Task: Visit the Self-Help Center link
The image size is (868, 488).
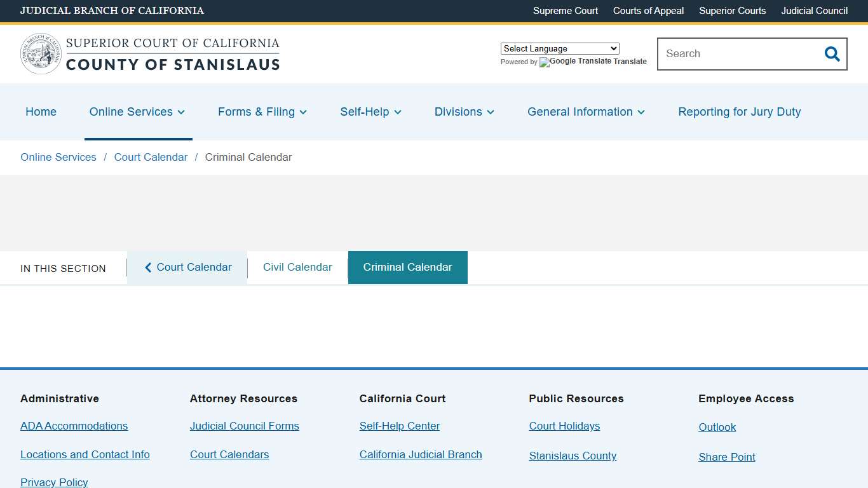Action: click(x=399, y=426)
